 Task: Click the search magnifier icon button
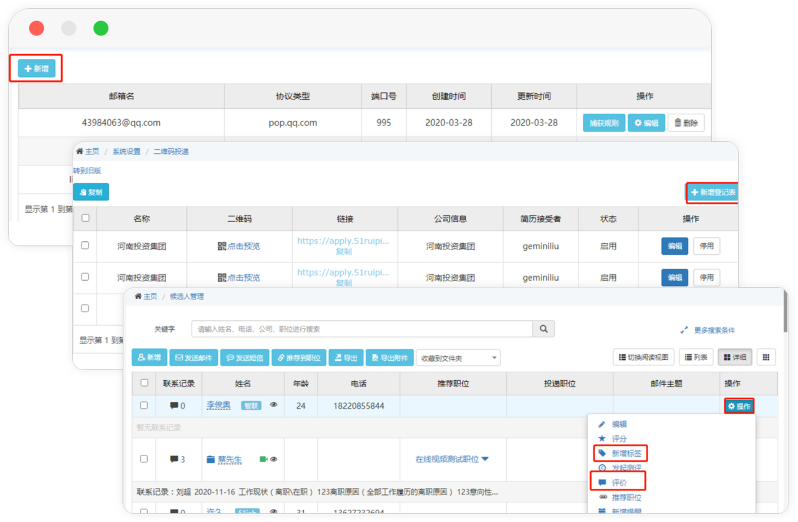point(544,329)
